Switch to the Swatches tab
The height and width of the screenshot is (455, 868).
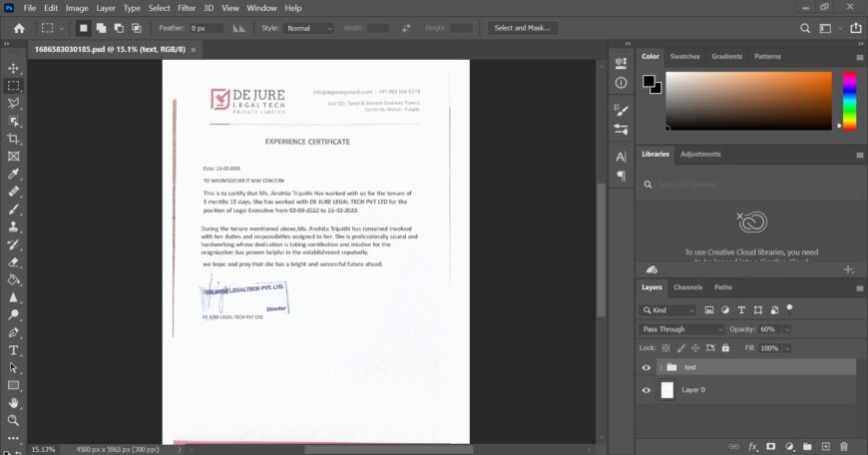(x=684, y=57)
